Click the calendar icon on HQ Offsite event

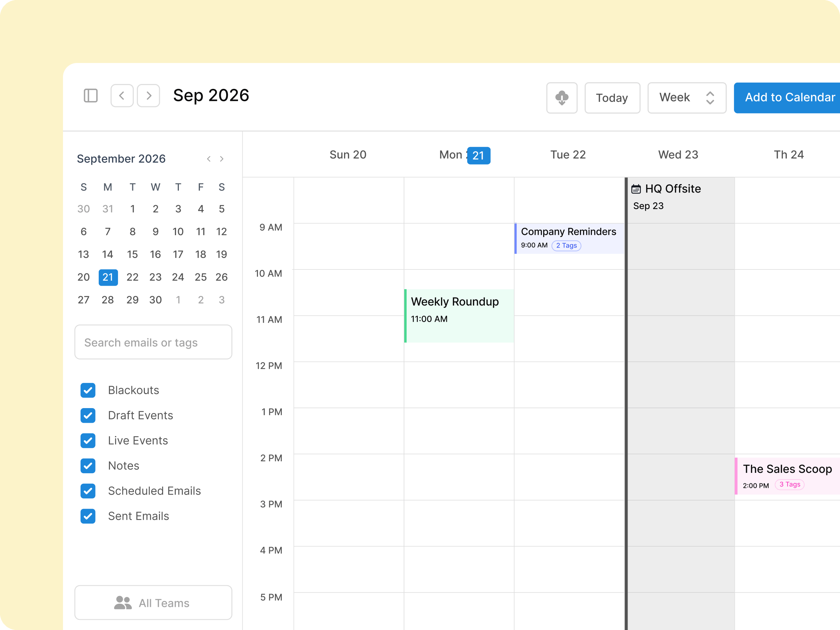pos(636,188)
